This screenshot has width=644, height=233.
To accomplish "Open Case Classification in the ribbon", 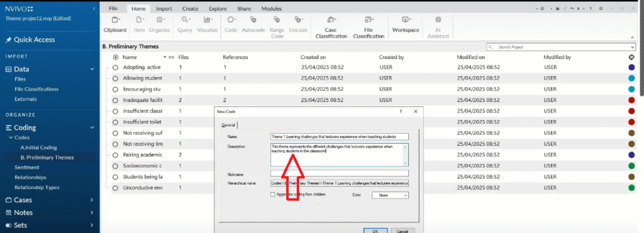I will coord(331,27).
